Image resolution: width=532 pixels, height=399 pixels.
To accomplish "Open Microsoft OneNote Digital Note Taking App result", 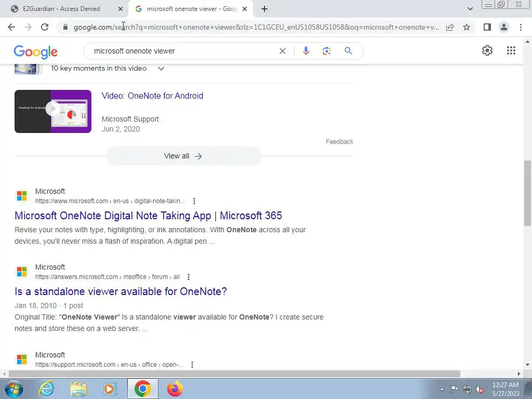I will pyautogui.click(x=148, y=216).
